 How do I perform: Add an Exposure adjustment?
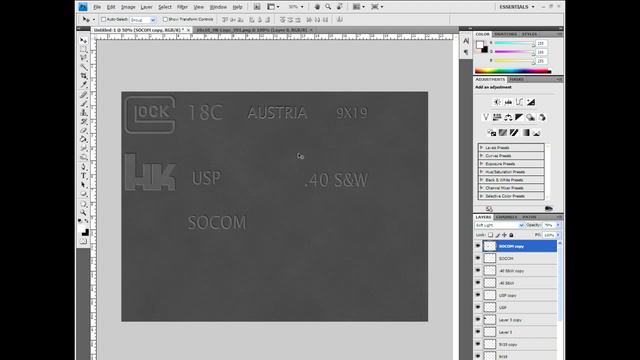531,102
